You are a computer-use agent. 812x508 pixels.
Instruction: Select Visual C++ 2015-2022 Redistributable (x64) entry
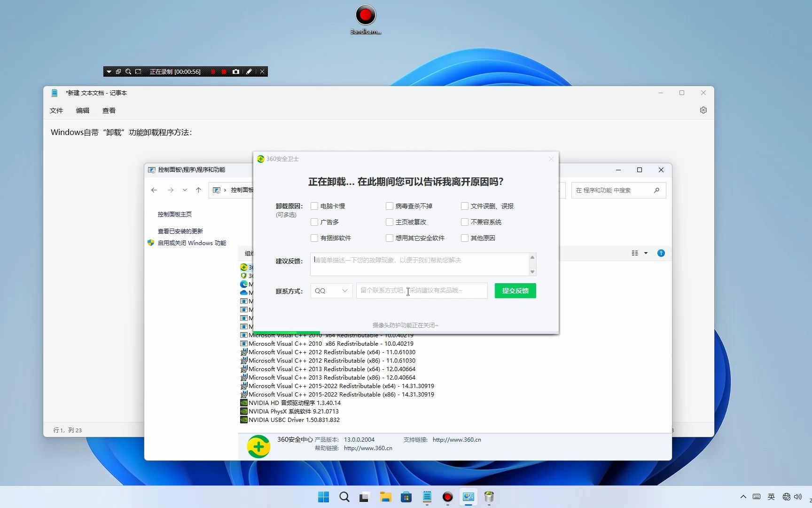click(337, 386)
